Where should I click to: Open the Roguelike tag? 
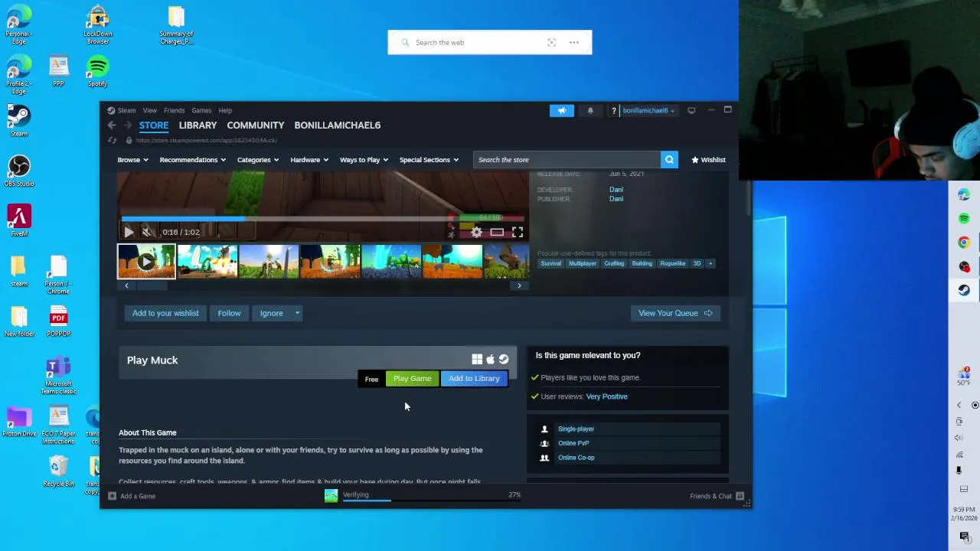pyautogui.click(x=672, y=264)
